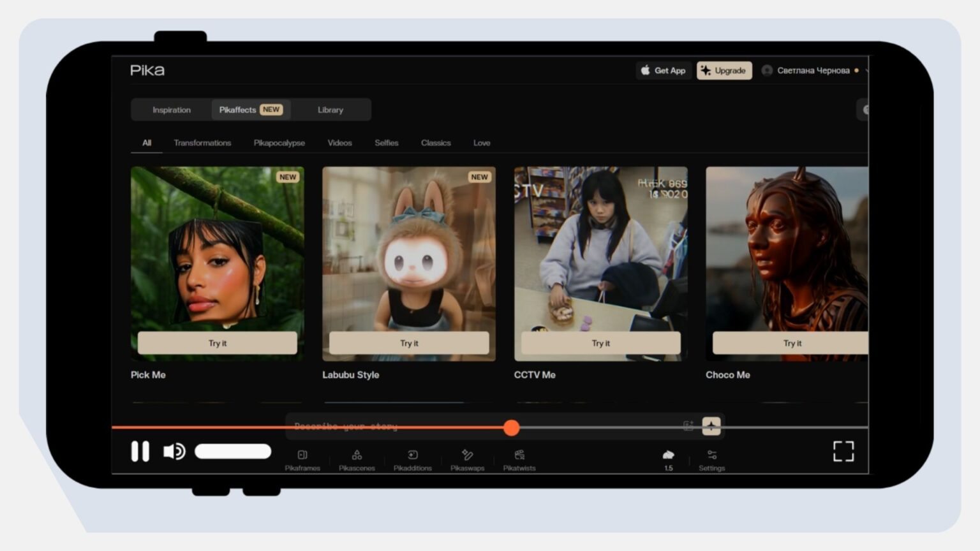Pause the video playback

(140, 452)
